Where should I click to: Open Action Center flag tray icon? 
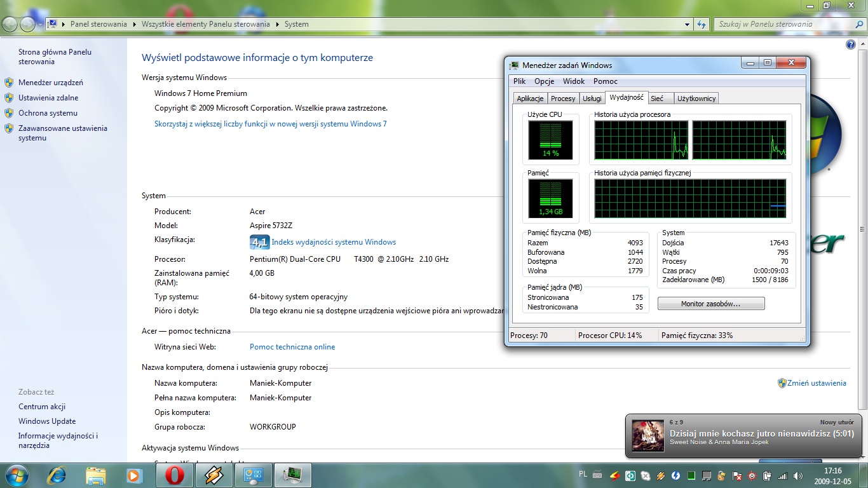(736, 475)
